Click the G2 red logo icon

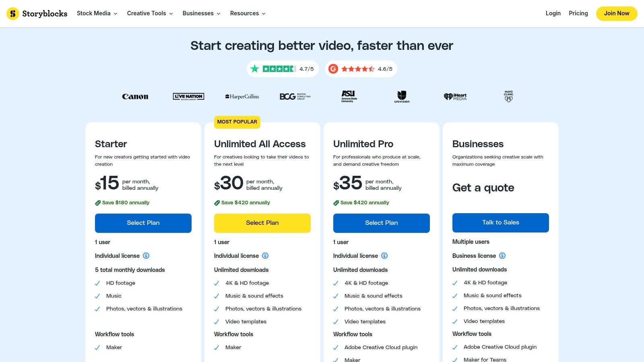click(x=333, y=69)
